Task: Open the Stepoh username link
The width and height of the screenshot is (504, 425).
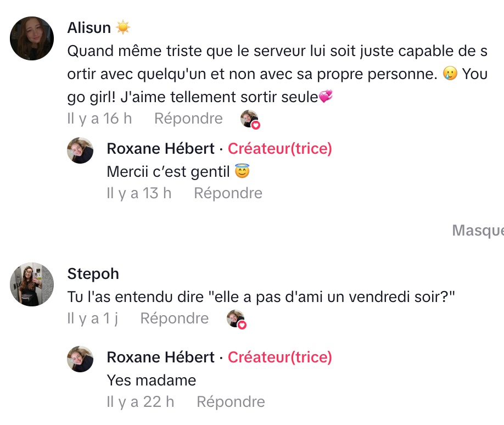Action: tap(93, 273)
